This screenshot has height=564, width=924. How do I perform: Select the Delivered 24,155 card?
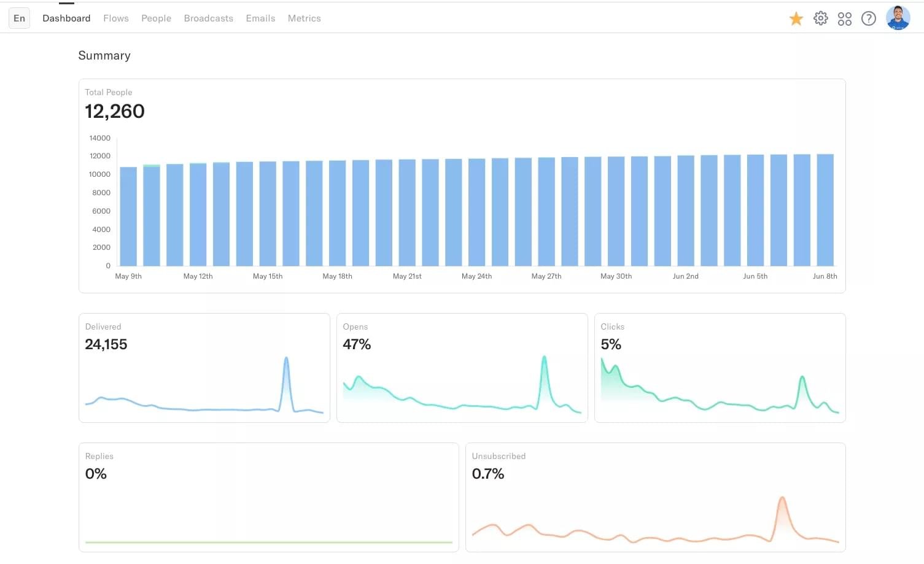pyautogui.click(x=204, y=368)
